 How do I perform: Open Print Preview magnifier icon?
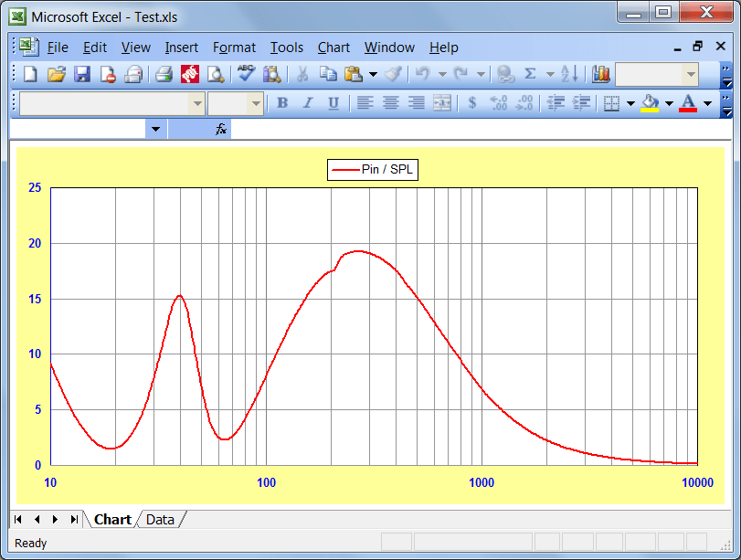click(x=216, y=74)
